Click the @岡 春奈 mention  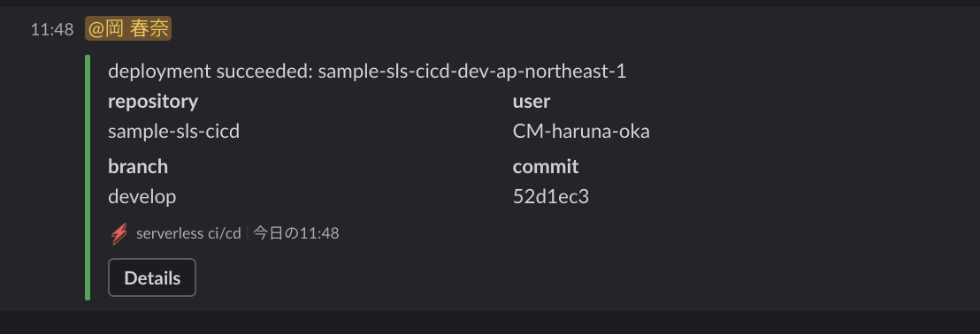128,29
